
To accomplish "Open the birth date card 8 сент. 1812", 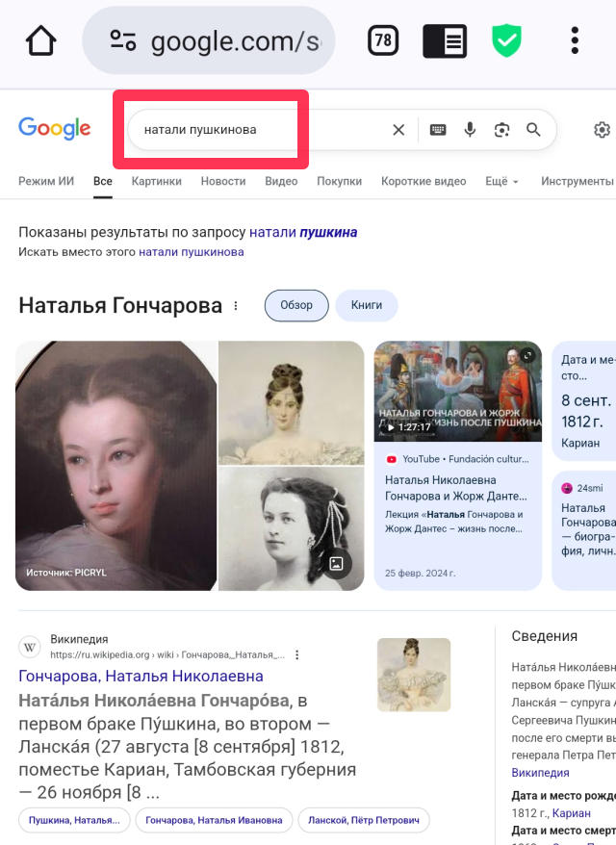I will 584,401.
